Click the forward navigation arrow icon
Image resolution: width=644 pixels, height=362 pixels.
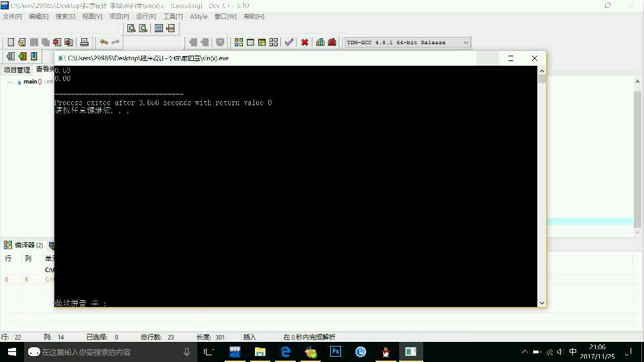(205, 42)
